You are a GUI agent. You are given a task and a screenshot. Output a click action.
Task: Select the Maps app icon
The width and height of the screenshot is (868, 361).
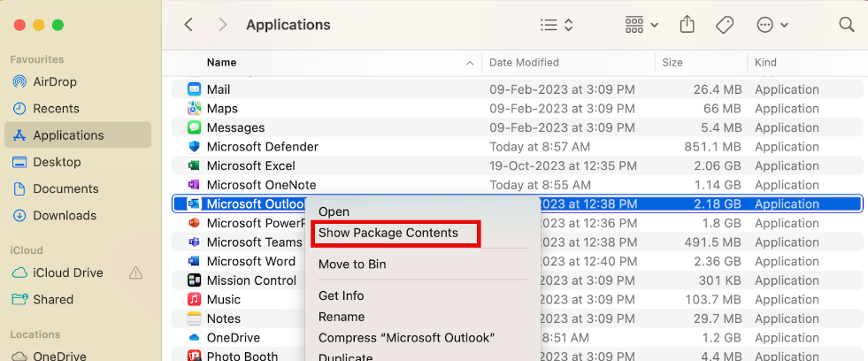point(194,109)
